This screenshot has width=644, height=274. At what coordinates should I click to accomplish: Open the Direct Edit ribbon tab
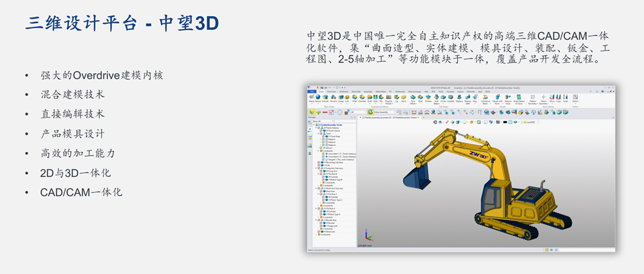coord(356,91)
